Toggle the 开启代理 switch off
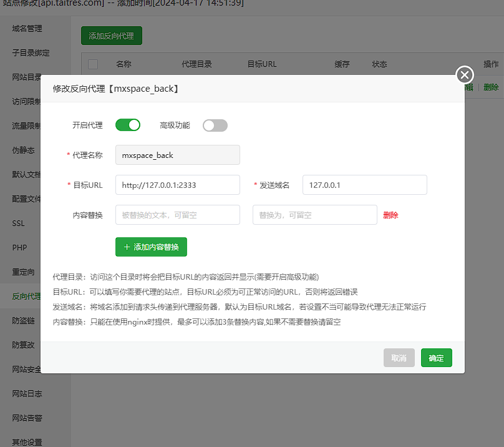The height and width of the screenshot is (447, 504). 128,125
